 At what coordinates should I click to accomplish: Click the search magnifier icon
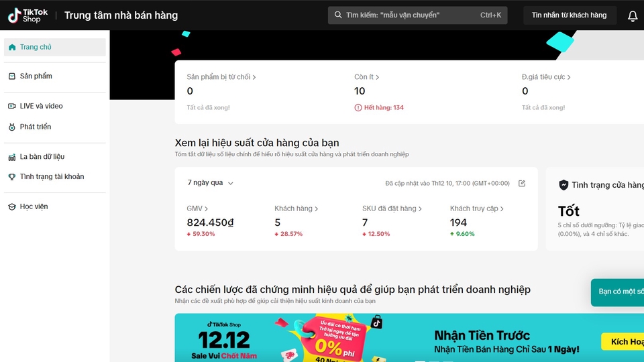click(x=338, y=15)
